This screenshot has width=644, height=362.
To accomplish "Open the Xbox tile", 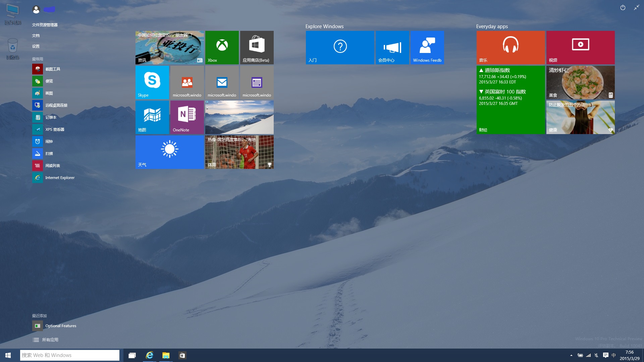I will (222, 47).
